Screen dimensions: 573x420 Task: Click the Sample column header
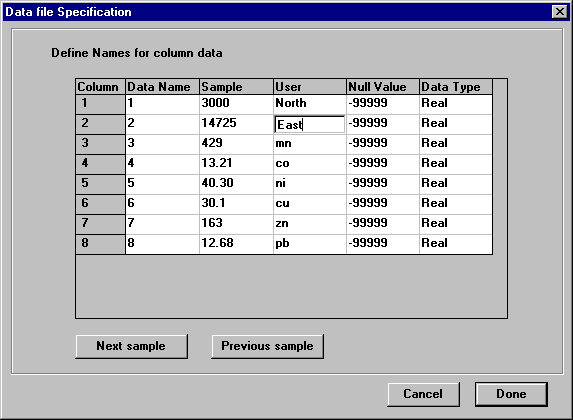click(236, 87)
